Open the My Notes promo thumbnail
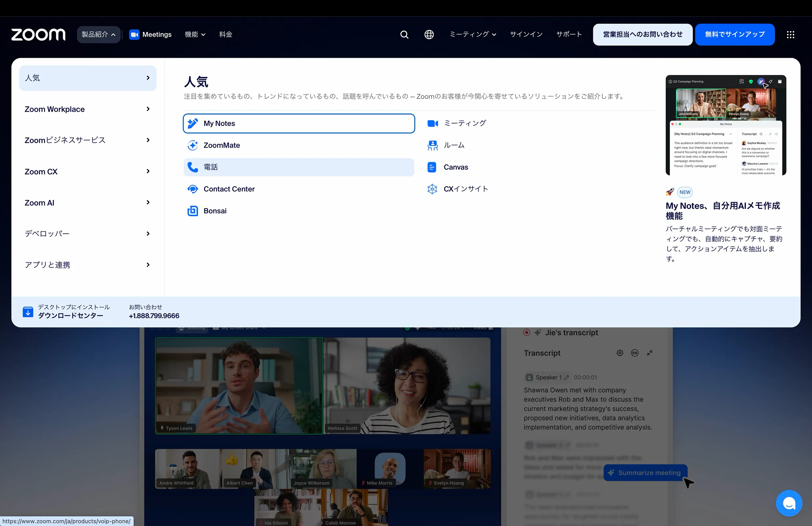Viewport: 812px width, 526px height. (x=726, y=125)
